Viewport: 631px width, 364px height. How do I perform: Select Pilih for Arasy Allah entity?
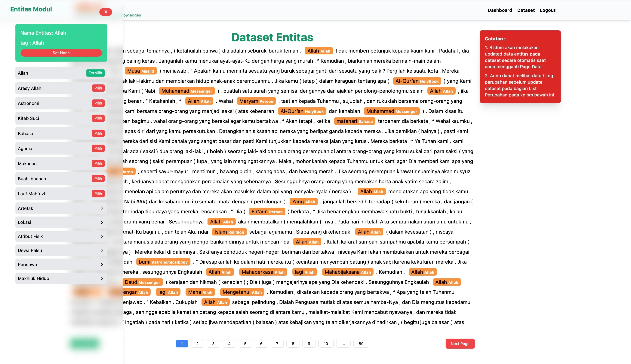point(98,88)
